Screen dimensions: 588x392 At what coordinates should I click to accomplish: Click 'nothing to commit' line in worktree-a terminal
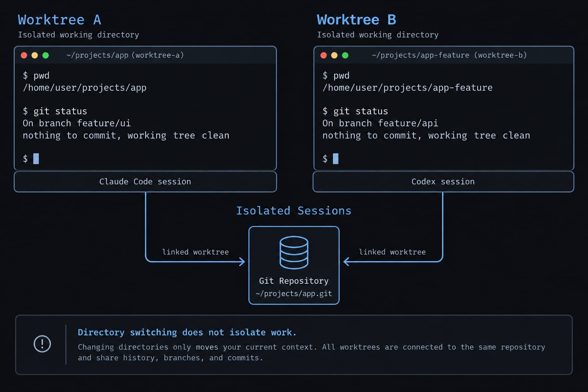[x=126, y=136]
